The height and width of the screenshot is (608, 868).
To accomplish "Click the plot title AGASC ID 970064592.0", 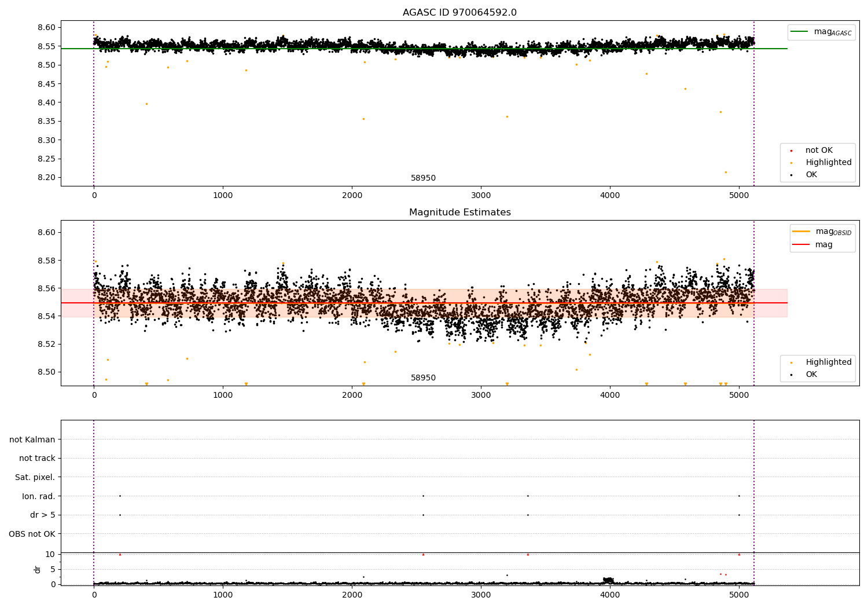I will click(x=459, y=13).
